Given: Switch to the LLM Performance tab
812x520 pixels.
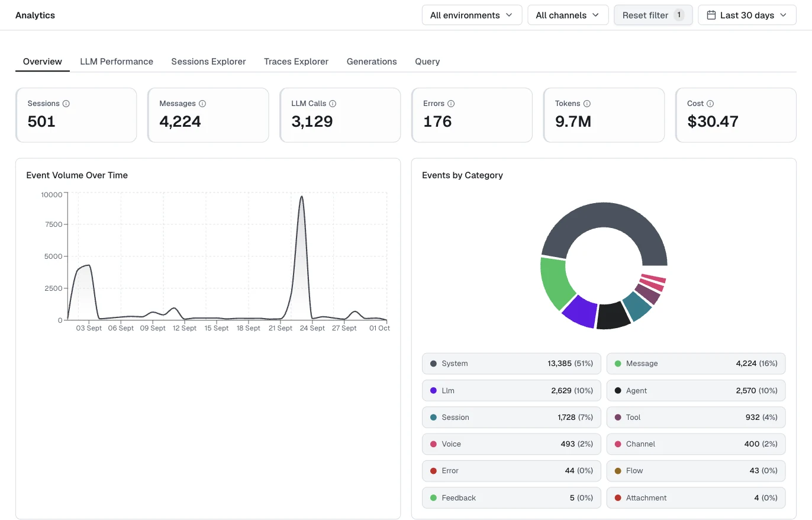Looking at the screenshot, I should tap(117, 62).
